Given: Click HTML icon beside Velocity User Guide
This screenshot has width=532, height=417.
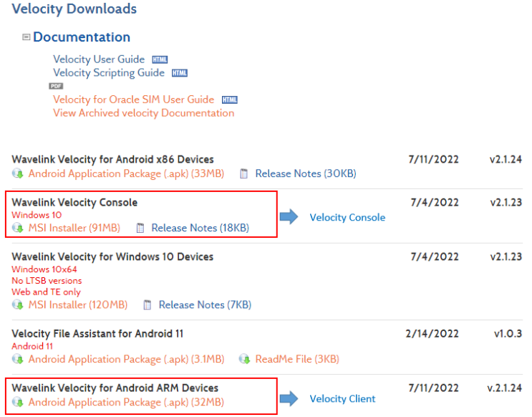Looking at the screenshot, I should click(x=160, y=59).
